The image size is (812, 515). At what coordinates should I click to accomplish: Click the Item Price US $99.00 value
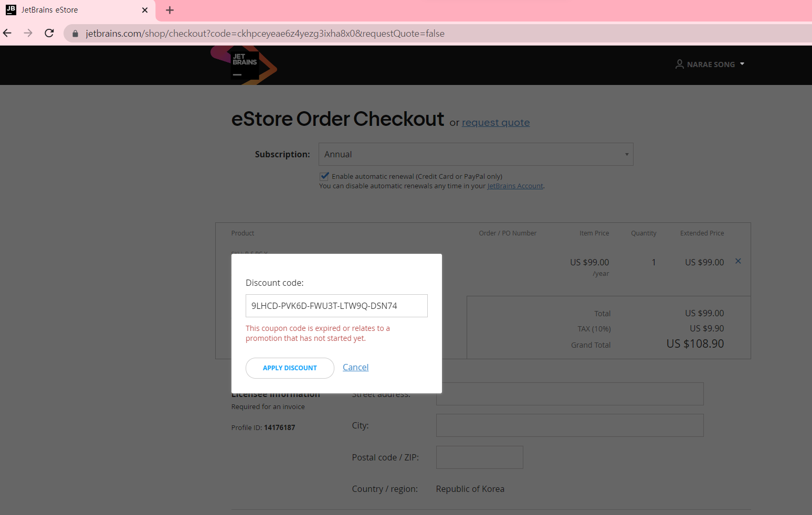point(589,262)
